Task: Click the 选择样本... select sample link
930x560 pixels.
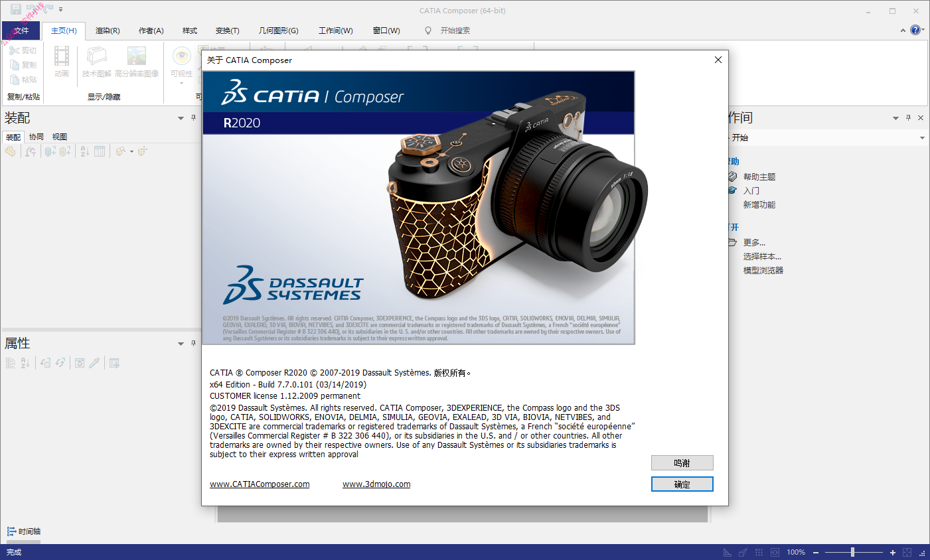Action: click(x=762, y=257)
